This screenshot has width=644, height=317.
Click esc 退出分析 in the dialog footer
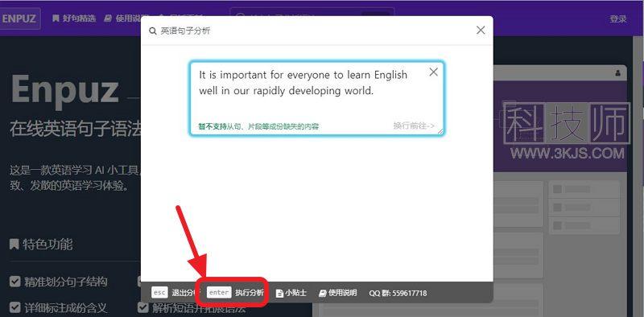tap(175, 293)
